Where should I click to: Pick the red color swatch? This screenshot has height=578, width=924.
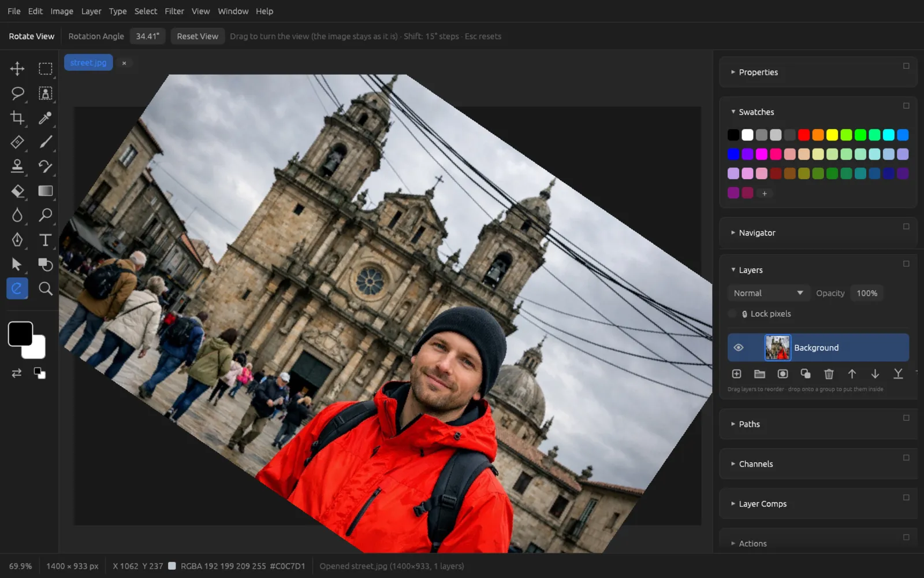point(804,135)
